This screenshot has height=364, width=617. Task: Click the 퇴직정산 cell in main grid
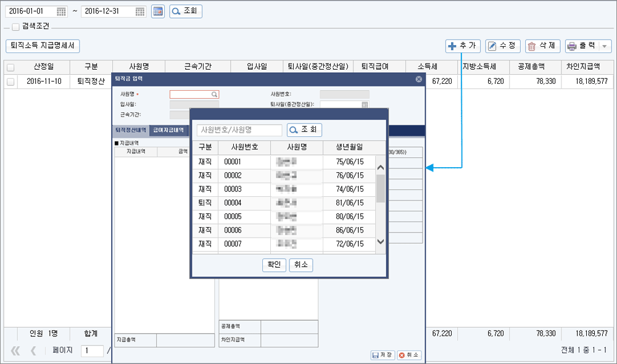coord(91,81)
